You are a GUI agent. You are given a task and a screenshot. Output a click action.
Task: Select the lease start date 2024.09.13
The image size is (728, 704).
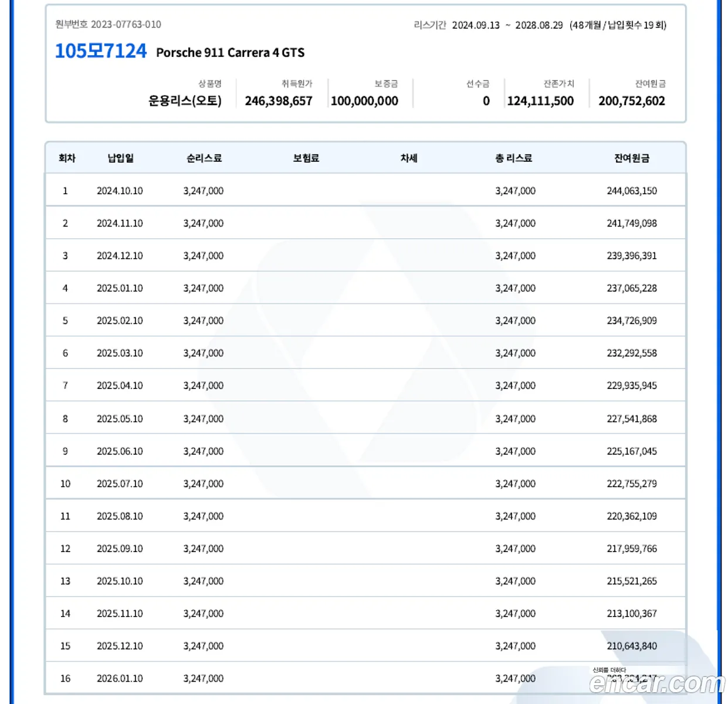click(x=476, y=25)
